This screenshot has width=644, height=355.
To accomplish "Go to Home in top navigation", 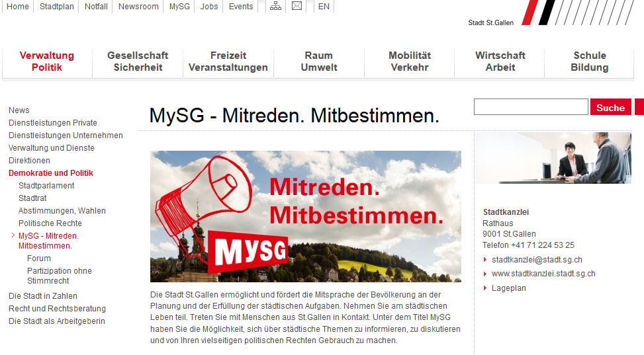I will point(18,7).
